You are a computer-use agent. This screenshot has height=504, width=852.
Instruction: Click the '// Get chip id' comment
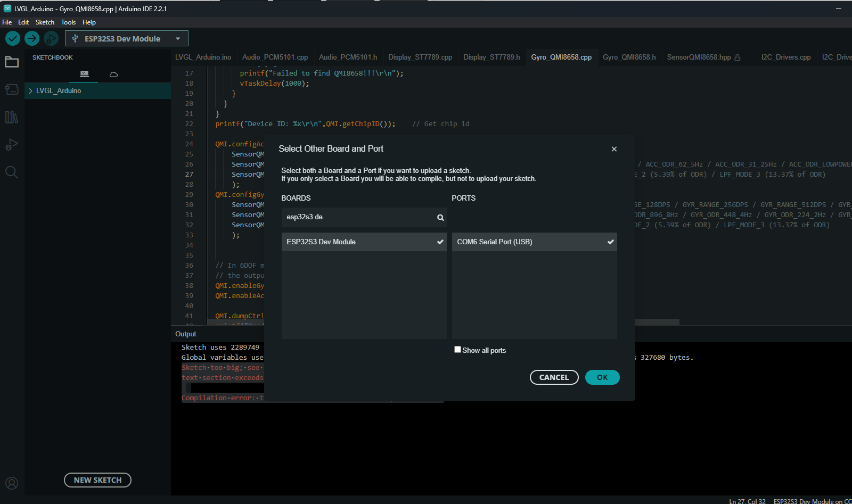(441, 123)
